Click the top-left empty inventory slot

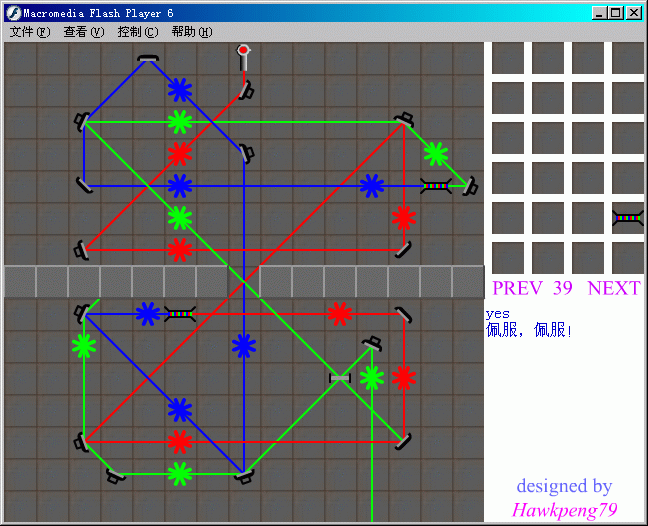508,57
